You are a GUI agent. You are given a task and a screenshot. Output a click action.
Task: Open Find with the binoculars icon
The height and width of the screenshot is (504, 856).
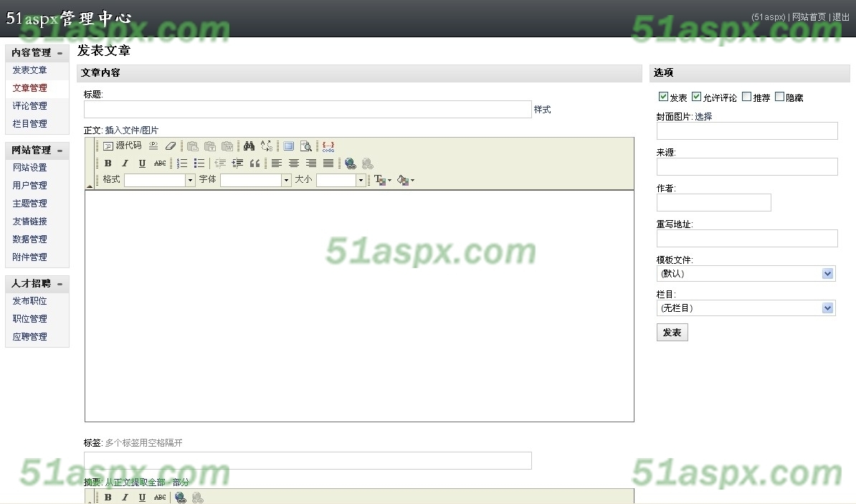pos(249,146)
